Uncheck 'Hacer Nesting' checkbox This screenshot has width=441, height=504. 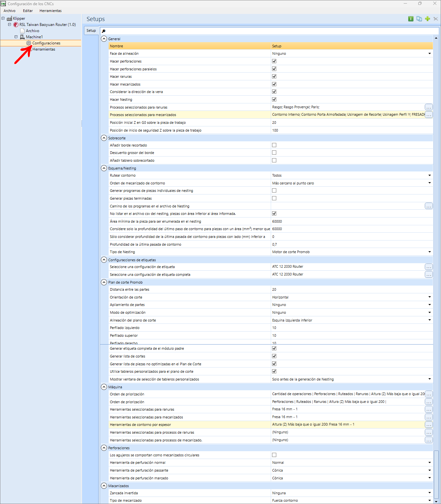coord(274,100)
